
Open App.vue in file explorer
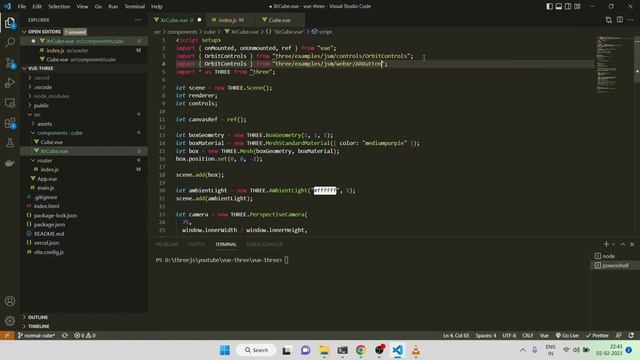tap(47, 179)
